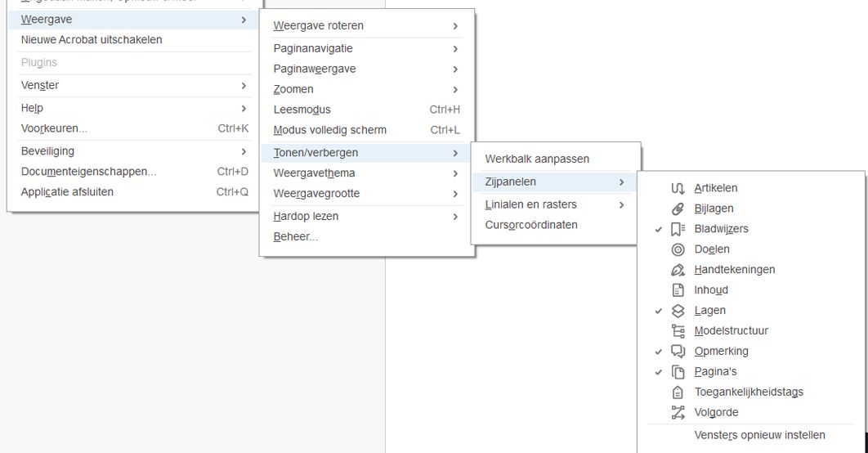Uncheck the Lagen side panel

[x=709, y=311]
